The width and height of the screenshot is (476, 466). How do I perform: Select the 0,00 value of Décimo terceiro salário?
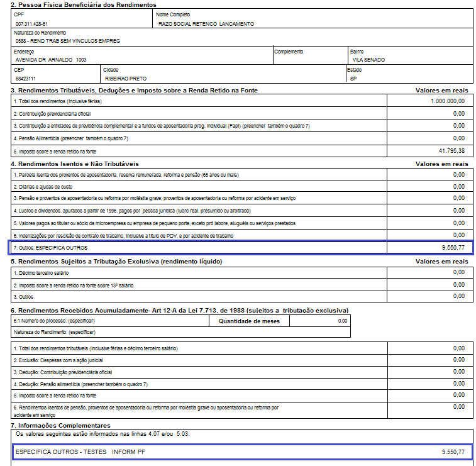[x=459, y=272]
